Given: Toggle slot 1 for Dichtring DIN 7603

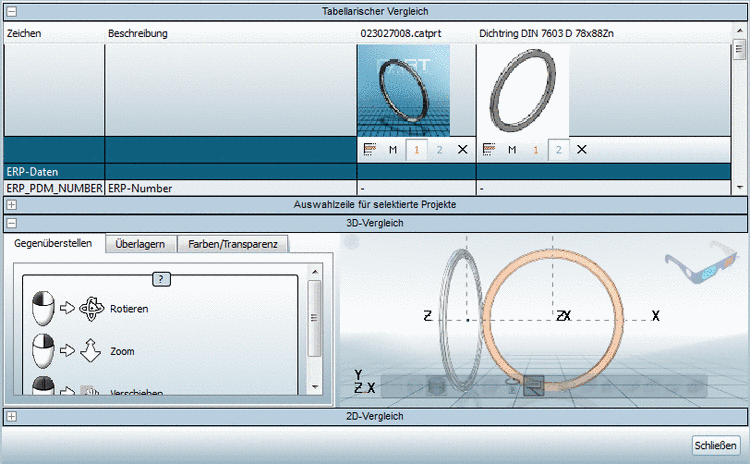Looking at the screenshot, I should coord(536,150).
